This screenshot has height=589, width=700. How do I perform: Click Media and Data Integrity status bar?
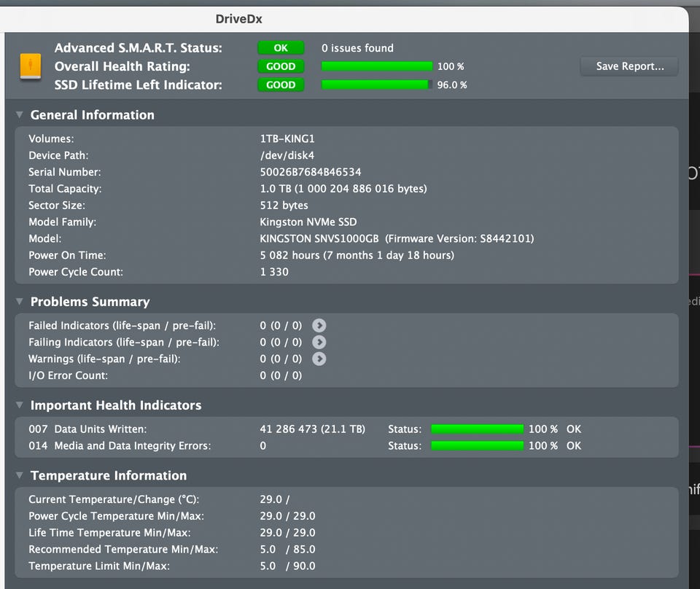pos(477,446)
